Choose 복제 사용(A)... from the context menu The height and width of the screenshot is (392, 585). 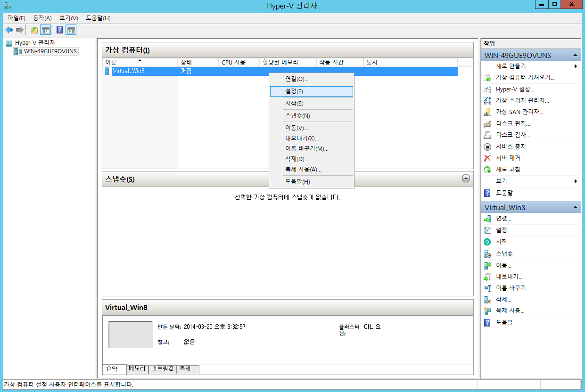click(x=311, y=170)
